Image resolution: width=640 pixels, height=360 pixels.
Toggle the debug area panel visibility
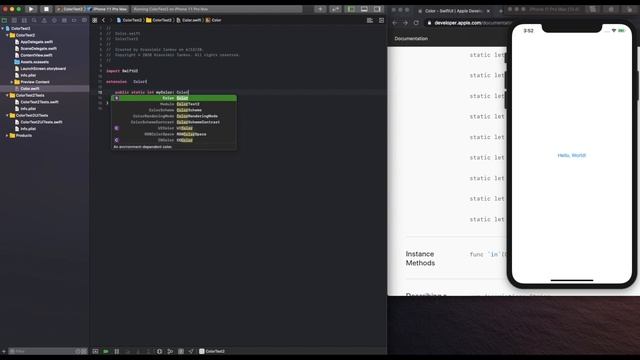pos(364,9)
